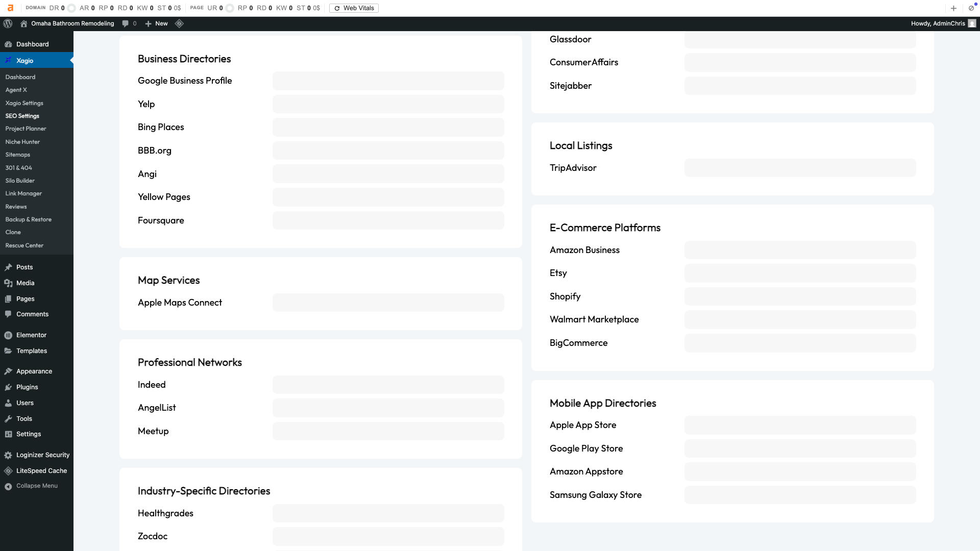
Task: Open Elementor icon in sidebar
Action: coord(8,335)
